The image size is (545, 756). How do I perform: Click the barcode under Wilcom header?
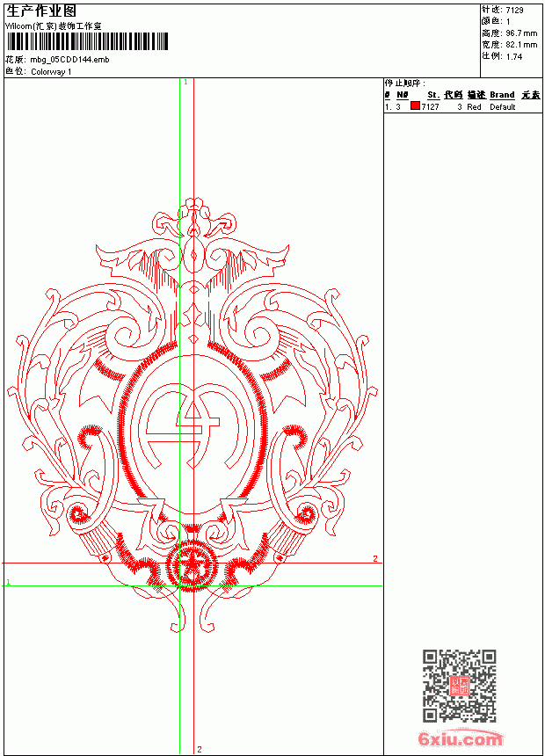click(87, 41)
